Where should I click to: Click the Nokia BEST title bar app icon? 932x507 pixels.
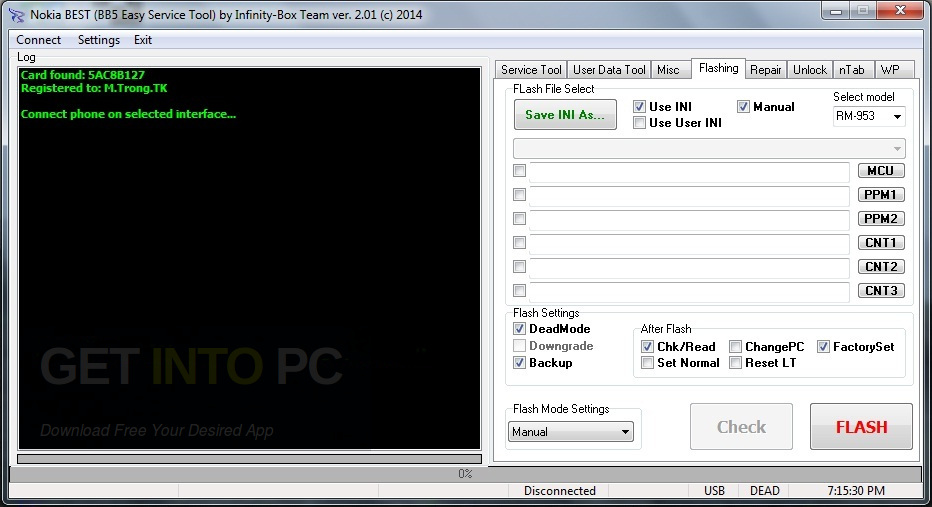point(17,14)
